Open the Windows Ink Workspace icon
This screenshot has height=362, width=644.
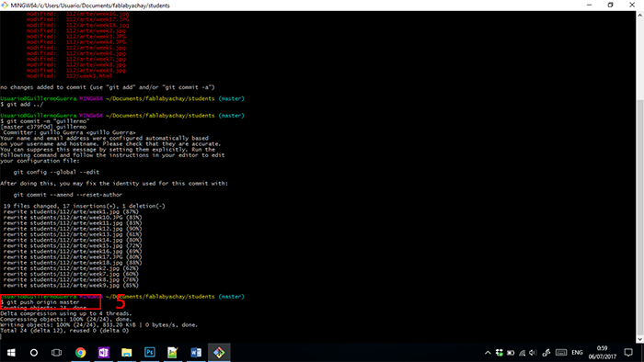point(546,353)
